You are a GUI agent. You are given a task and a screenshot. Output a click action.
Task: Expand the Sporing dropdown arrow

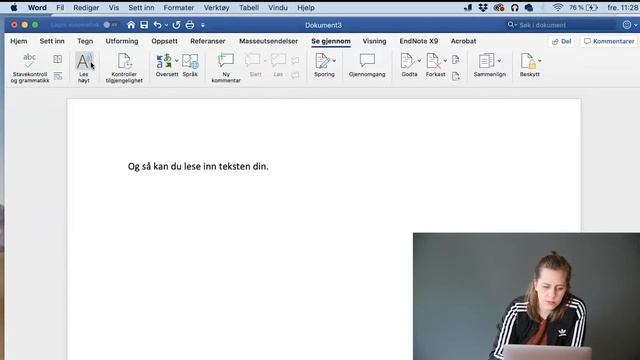coord(334,61)
